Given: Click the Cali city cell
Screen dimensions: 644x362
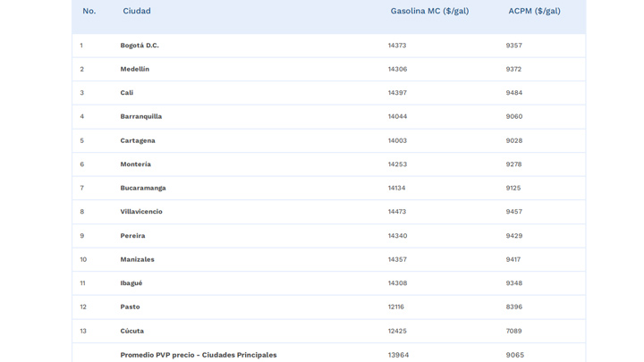Looking at the screenshot, I should tap(127, 93).
